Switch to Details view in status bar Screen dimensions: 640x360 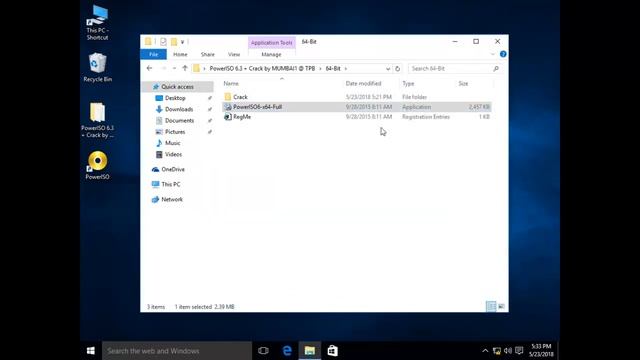point(491,307)
